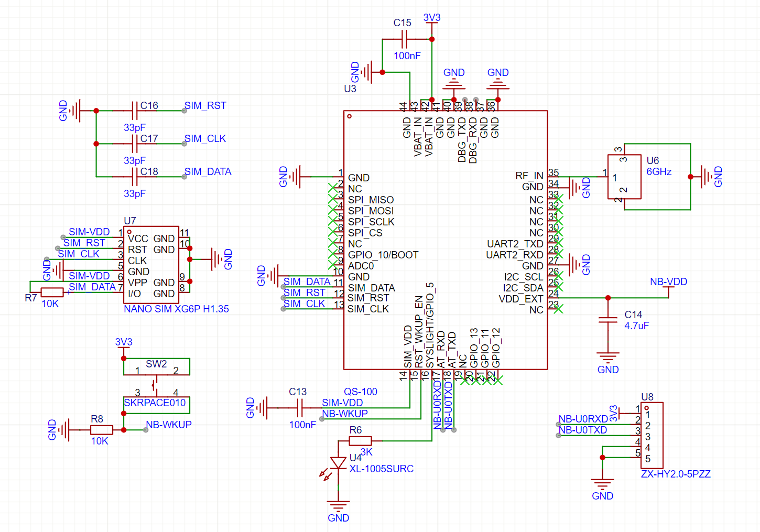Select the 33pF value under C16
Screen dimensions: 760x532
click(x=135, y=127)
